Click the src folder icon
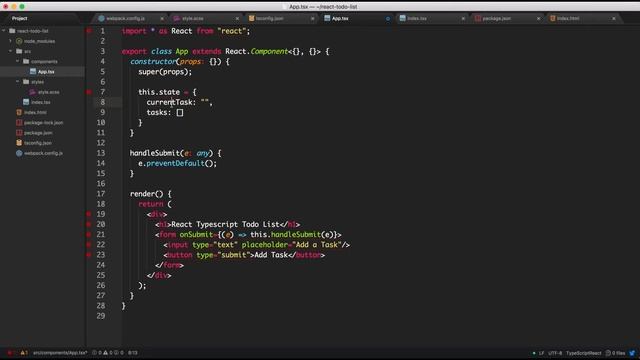 click(19, 51)
